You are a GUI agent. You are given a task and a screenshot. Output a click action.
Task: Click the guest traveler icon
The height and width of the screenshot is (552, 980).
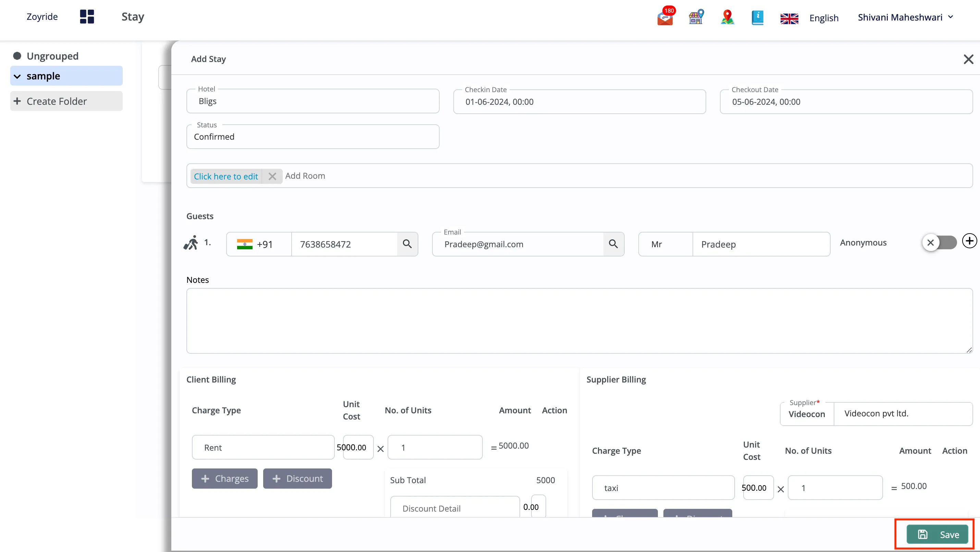191,242
